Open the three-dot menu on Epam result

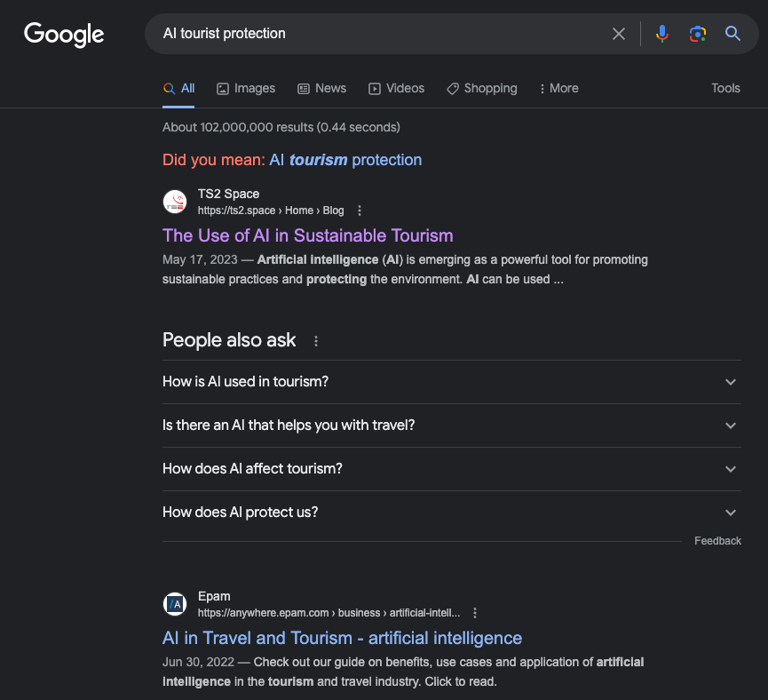475,613
